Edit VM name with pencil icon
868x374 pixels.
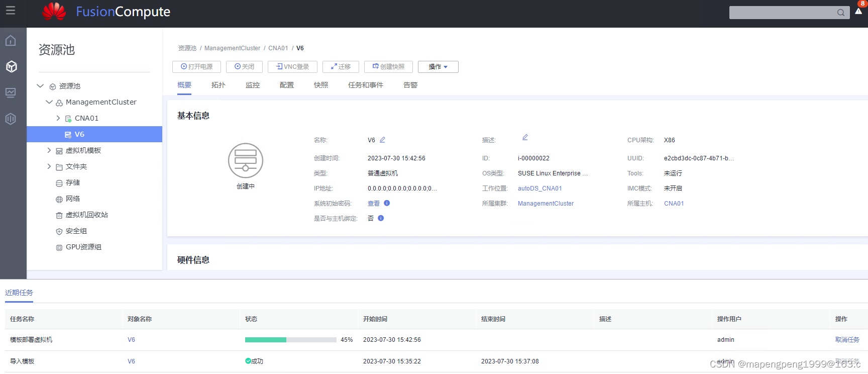click(382, 140)
